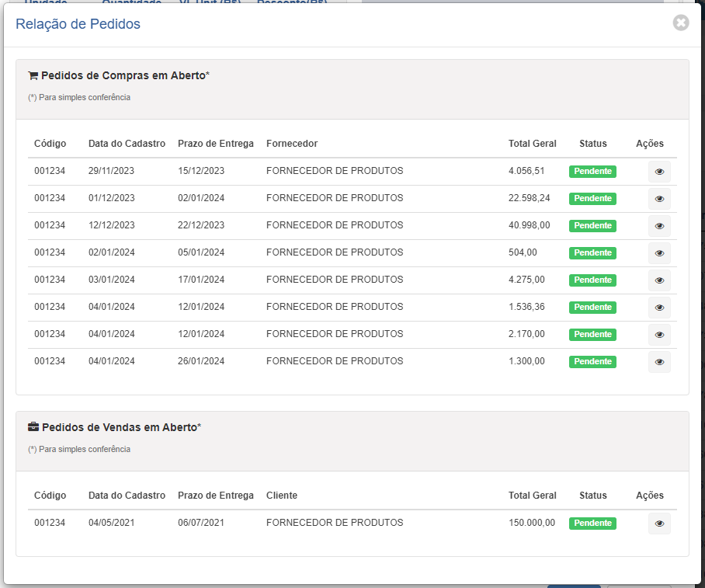This screenshot has height=588, width=705.
Task: Select Pendente status of order 1.536,36
Action: [x=592, y=308]
